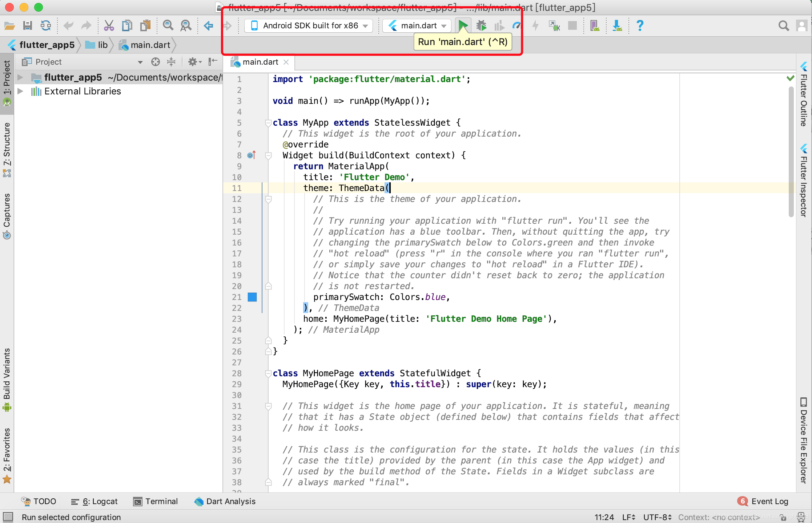Click the Help question mark icon
Viewport: 812px width, 523px height.
(x=640, y=25)
